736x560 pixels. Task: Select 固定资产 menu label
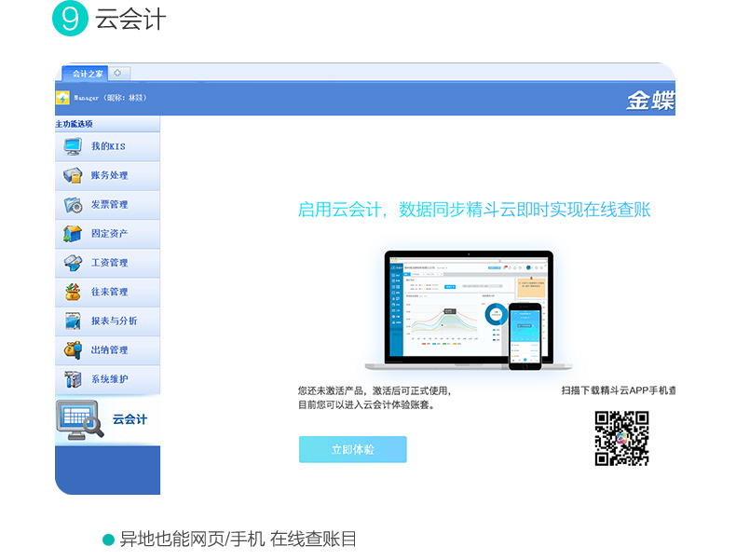click(x=109, y=234)
